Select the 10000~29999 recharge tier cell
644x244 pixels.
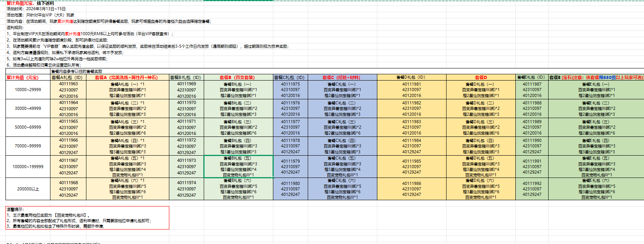point(28,90)
